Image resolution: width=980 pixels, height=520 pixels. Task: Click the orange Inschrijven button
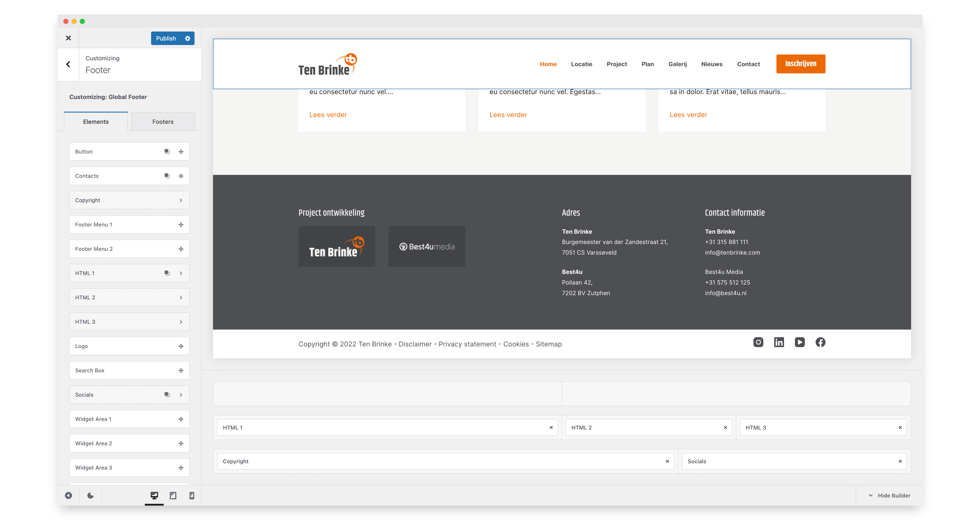coord(801,64)
